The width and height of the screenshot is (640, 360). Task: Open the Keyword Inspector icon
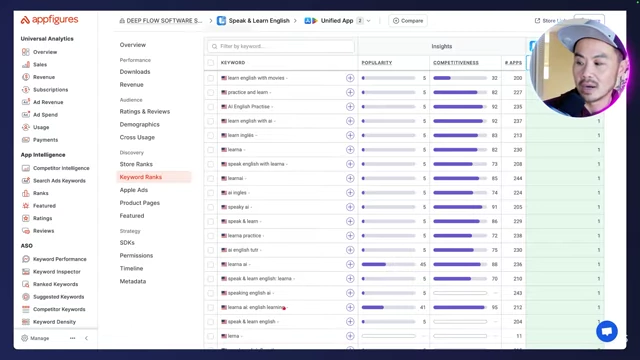(x=26, y=271)
